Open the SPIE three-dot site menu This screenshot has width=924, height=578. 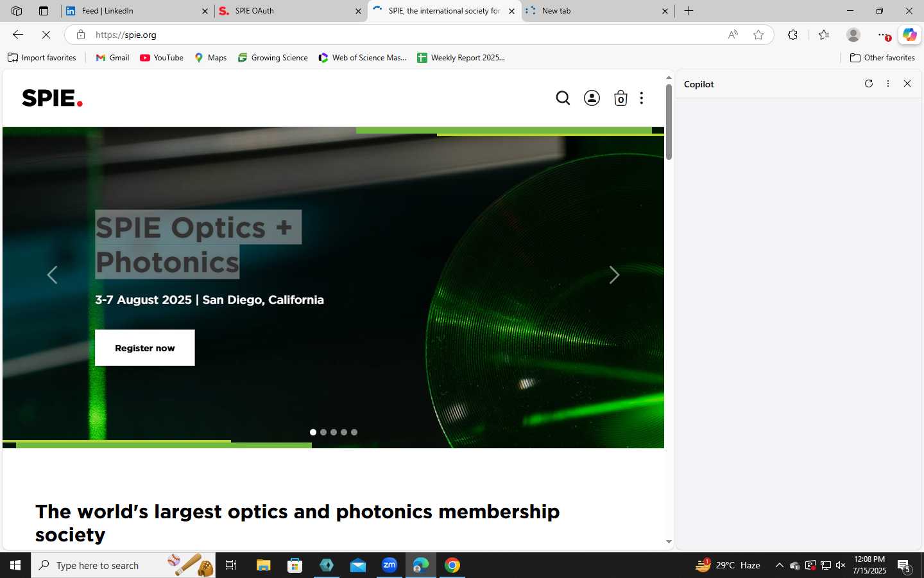[x=642, y=98]
